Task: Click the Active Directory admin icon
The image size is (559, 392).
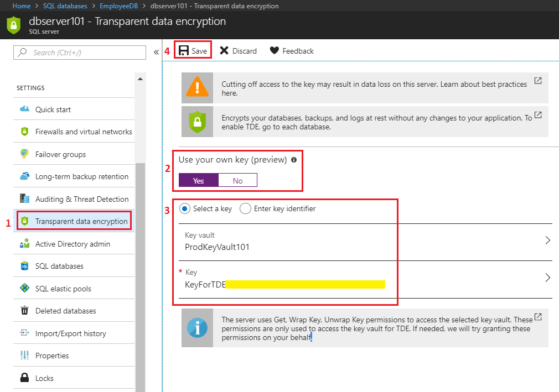Action: coord(24,243)
